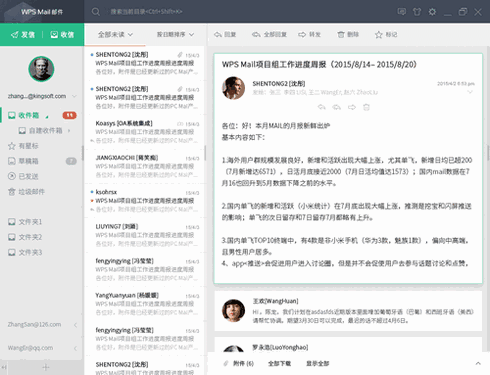Click the 收信 receive mail button
This screenshot has height=375, width=490.
coord(62,35)
